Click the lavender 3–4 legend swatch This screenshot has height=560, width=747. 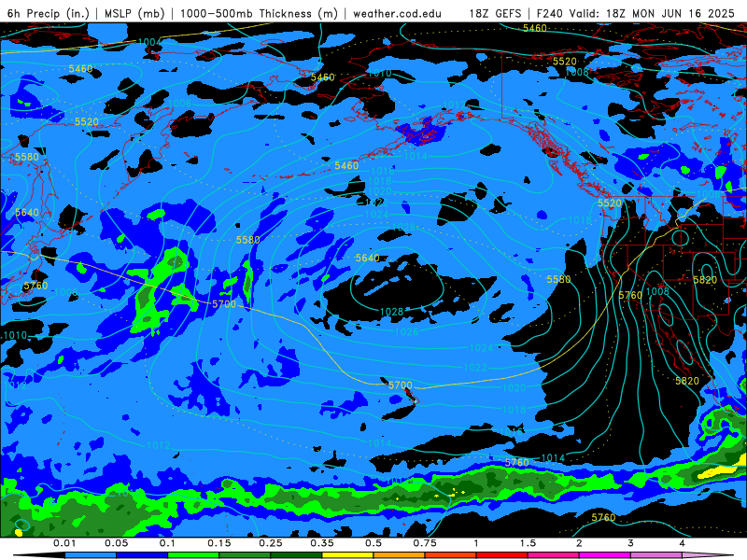[656, 555]
